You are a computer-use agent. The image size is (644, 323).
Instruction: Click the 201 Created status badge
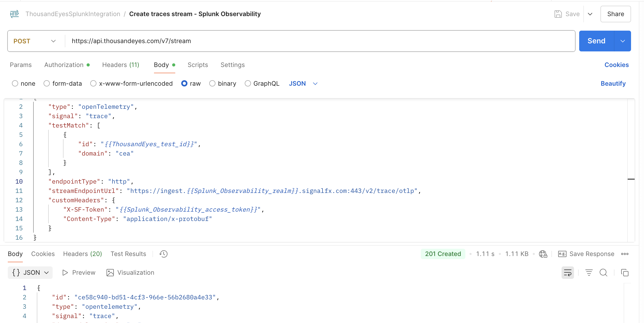point(443,254)
